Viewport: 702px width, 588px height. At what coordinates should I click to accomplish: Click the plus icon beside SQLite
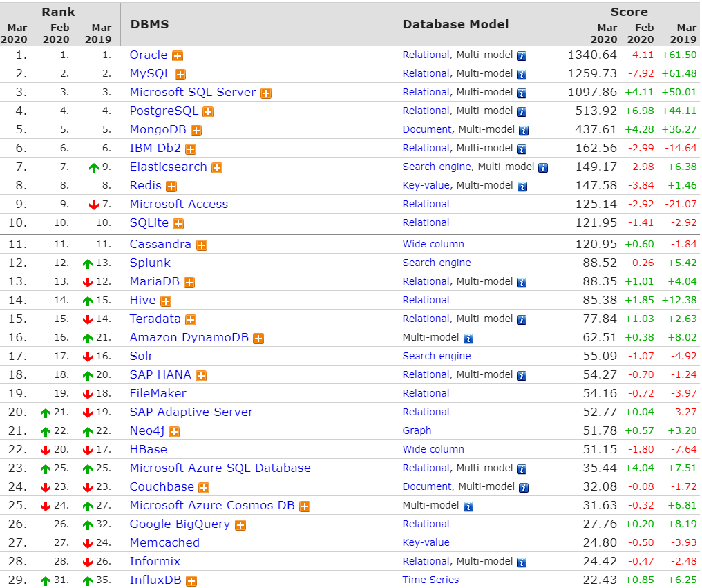tap(178, 224)
